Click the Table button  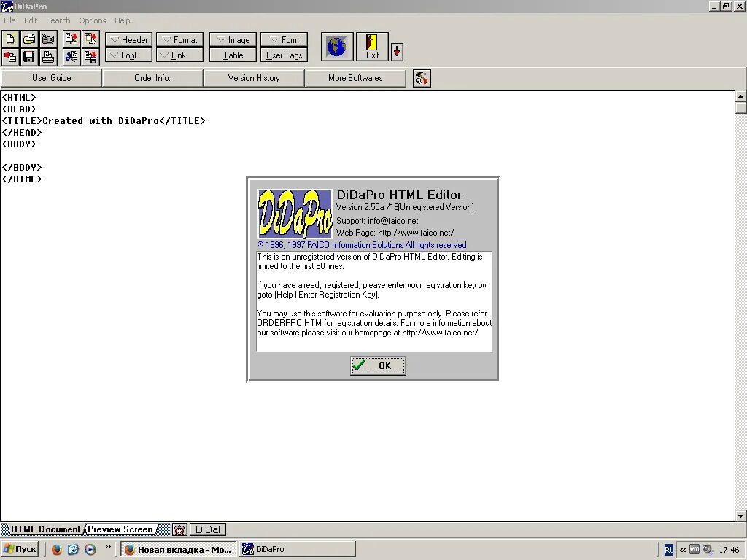pos(233,55)
